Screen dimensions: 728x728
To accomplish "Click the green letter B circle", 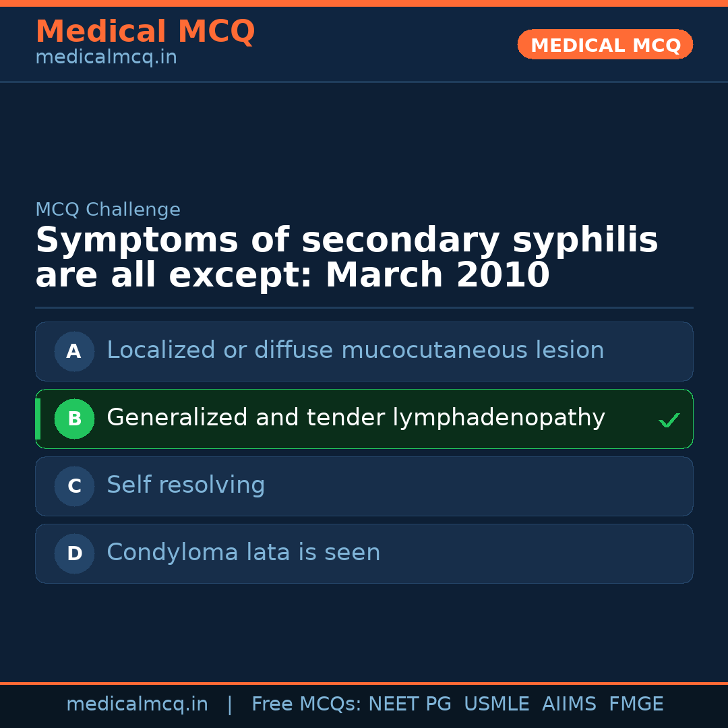I will [74, 419].
